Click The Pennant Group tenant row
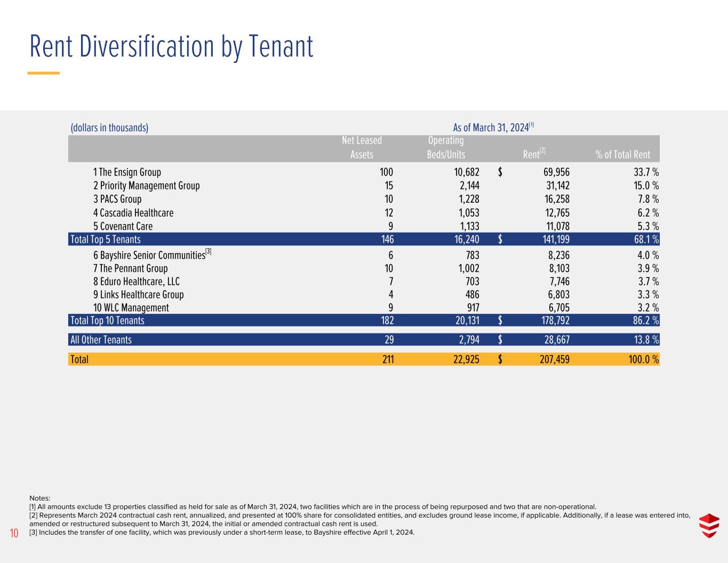This screenshot has width=728, height=563. coord(364,268)
